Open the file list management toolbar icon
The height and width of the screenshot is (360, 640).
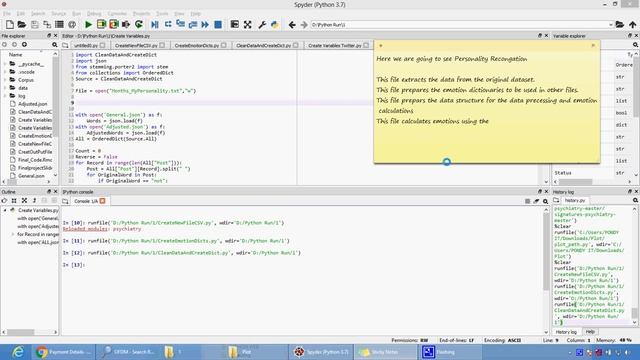[x=59, y=24]
